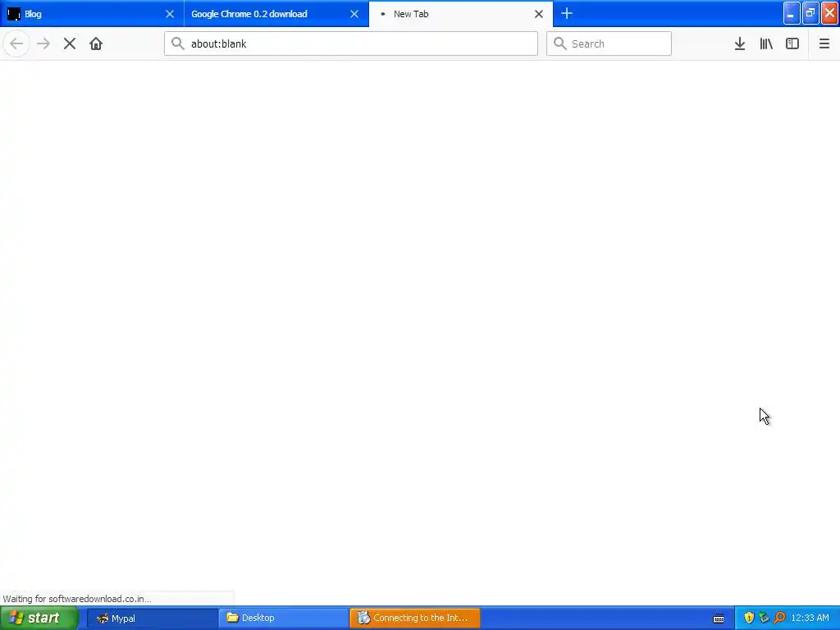Image resolution: width=840 pixels, height=630 pixels.
Task: Go back using the back arrow button
Action: [x=16, y=43]
